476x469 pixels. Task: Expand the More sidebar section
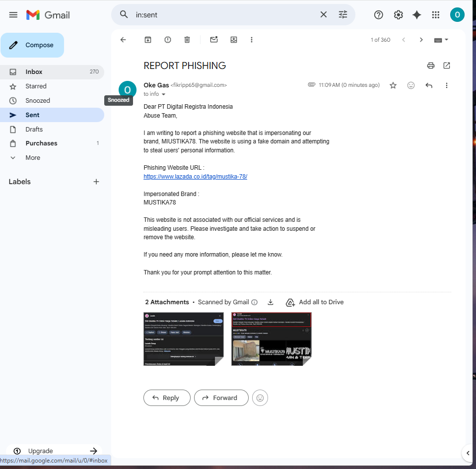[x=52, y=157]
